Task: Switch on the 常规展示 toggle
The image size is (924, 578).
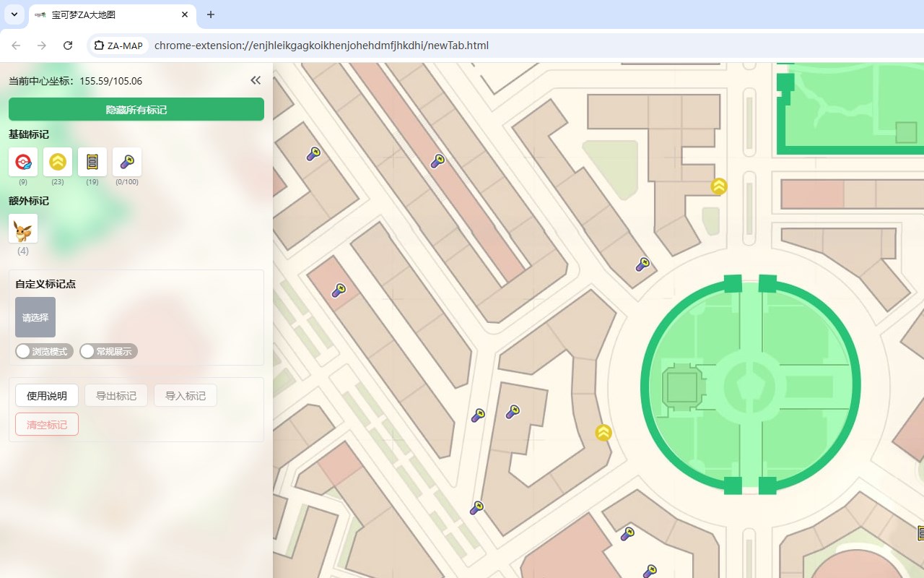Action: 108,351
